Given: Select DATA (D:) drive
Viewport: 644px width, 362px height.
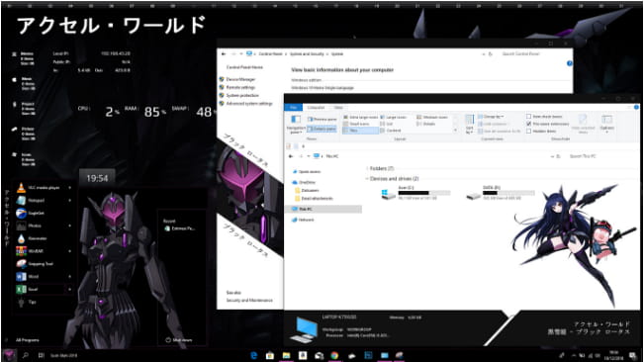Looking at the screenshot, I should (501, 193).
